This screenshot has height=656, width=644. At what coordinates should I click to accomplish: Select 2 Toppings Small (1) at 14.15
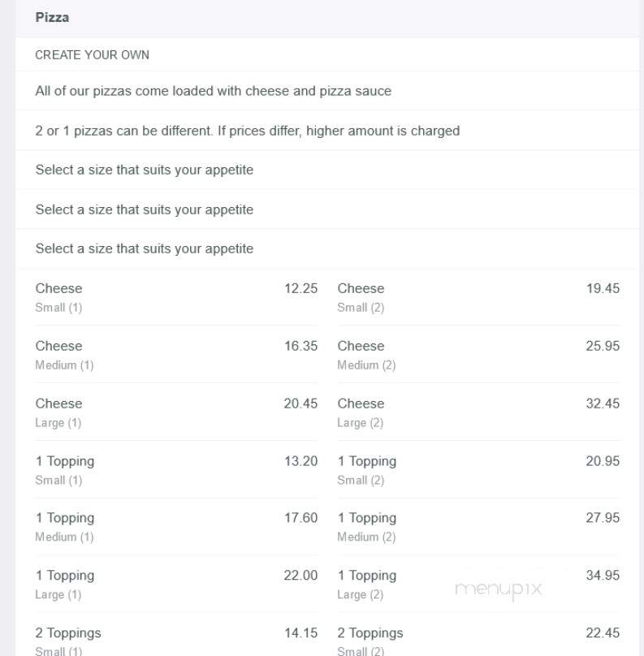click(176, 641)
